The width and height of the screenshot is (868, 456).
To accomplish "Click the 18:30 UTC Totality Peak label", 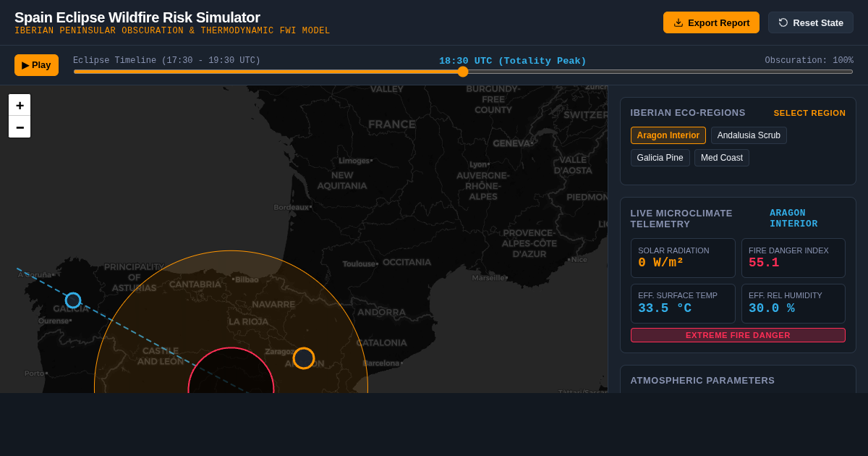I will click(513, 61).
